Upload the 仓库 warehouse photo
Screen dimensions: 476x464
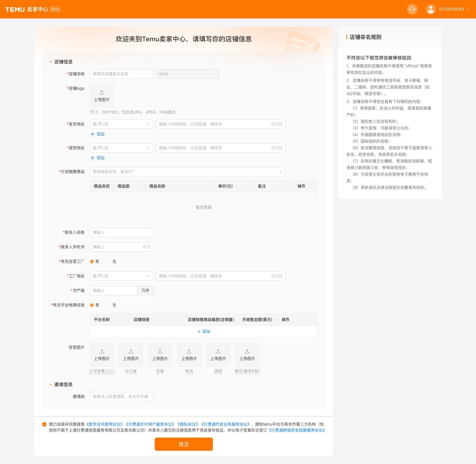(x=160, y=355)
